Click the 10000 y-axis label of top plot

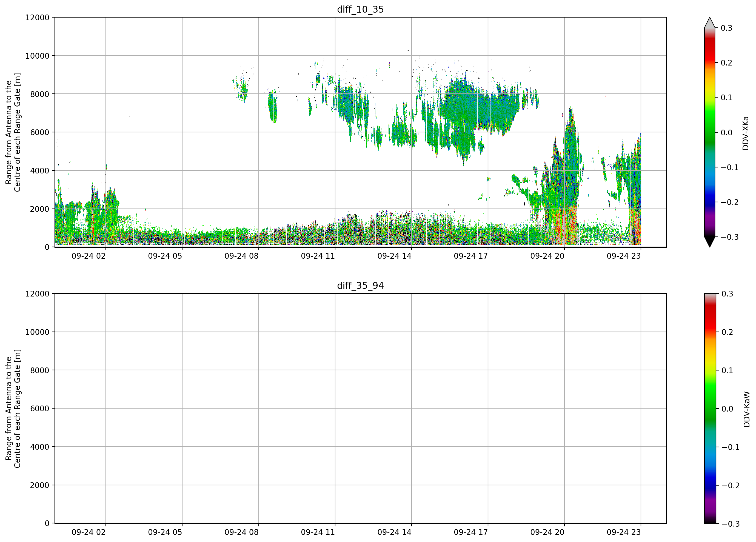click(37, 56)
